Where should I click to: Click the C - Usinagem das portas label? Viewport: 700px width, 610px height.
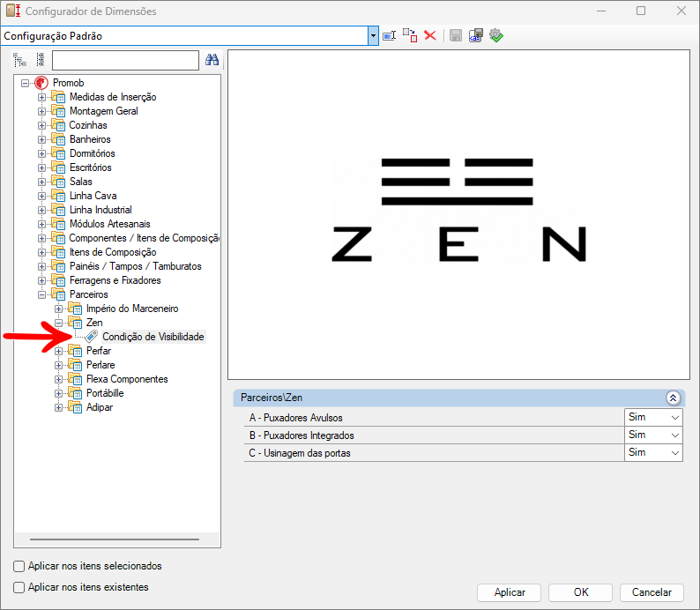[300, 453]
